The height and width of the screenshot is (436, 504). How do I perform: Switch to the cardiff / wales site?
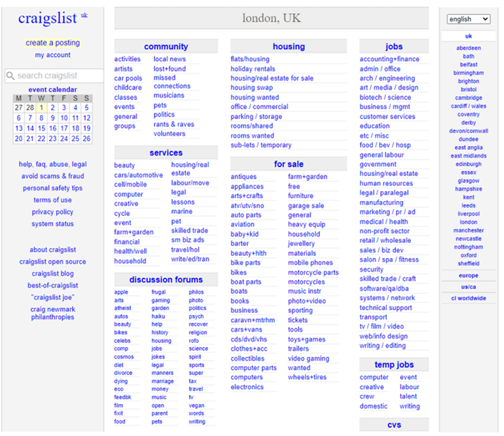pos(468,106)
